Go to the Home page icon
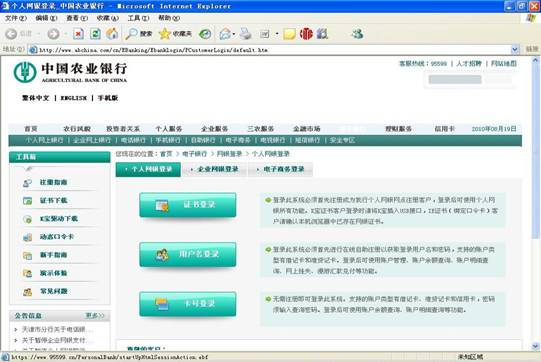Image resolution: width=541 pixels, height=362 pixels. click(112, 34)
